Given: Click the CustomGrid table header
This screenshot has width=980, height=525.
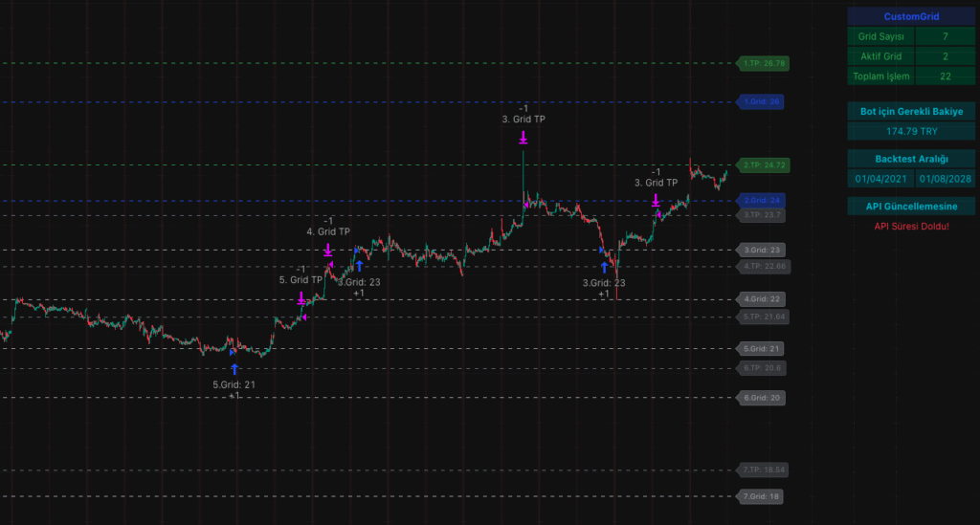Looking at the screenshot, I should tap(911, 16).
